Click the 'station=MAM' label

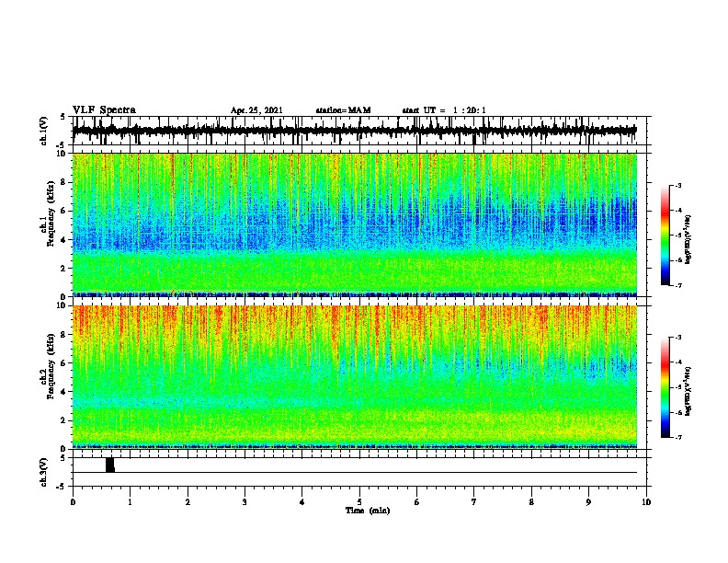click(343, 110)
